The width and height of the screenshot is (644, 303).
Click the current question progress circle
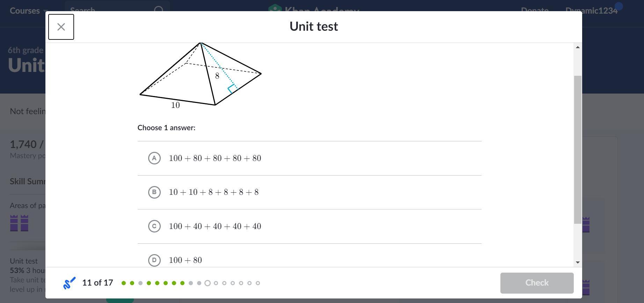click(208, 283)
